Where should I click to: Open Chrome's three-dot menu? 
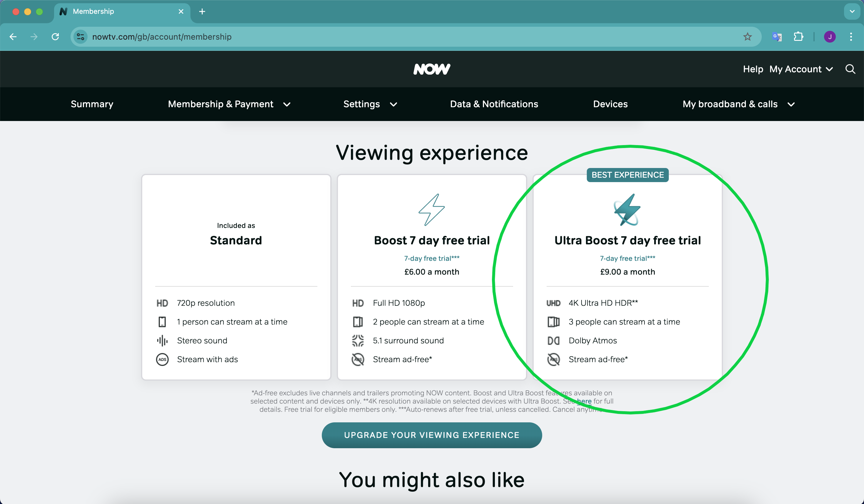(x=851, y=37)
